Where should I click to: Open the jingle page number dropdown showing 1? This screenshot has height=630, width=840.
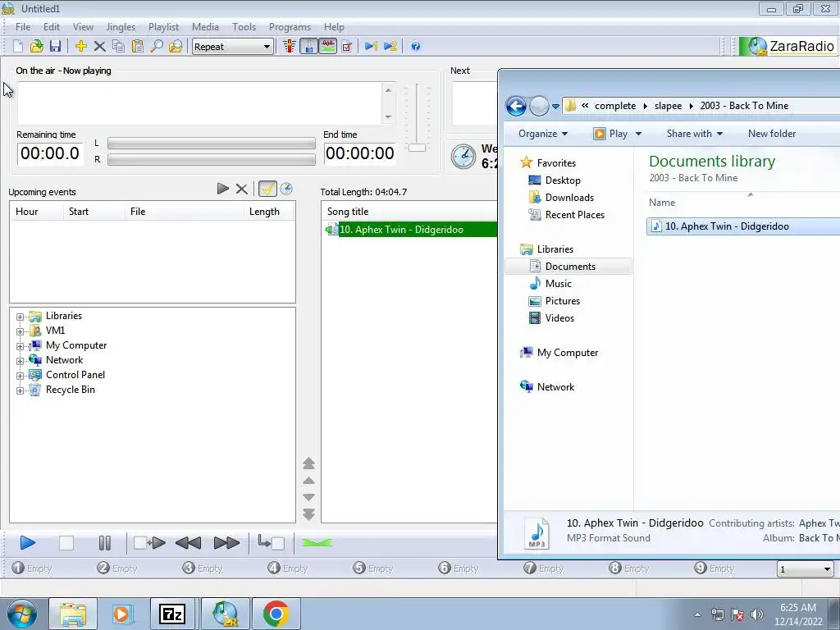tap(806, 569)
